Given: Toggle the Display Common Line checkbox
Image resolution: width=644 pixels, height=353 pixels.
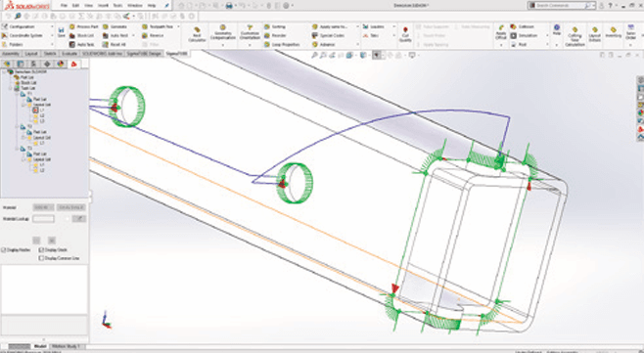Looking at the screenshot, I should click(x=41, y=258).
